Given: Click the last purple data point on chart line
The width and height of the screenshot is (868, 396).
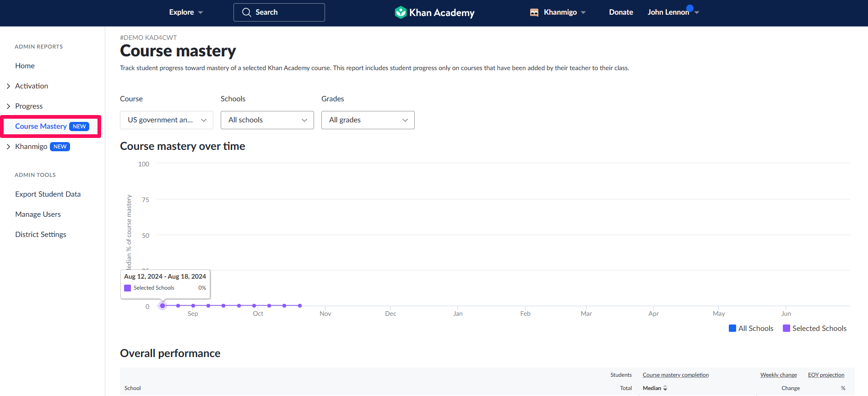Looking at the screenshot, I should point(300,306).
